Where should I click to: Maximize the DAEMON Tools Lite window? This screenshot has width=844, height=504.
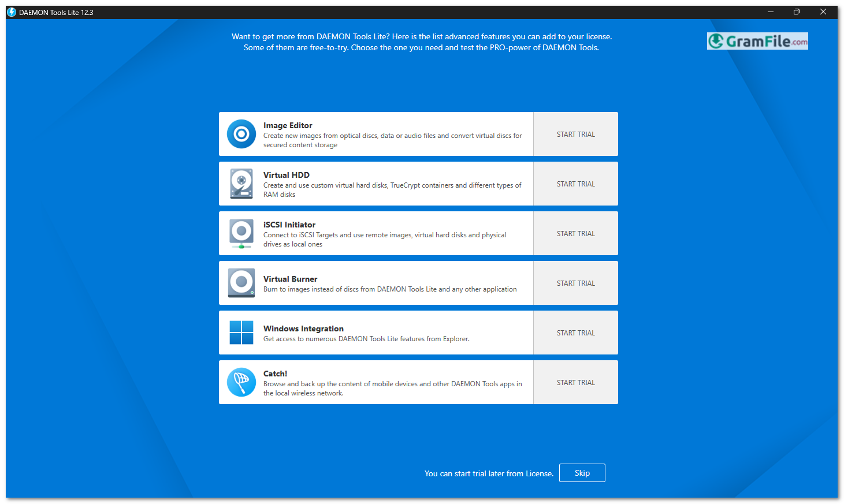point(796,12)
